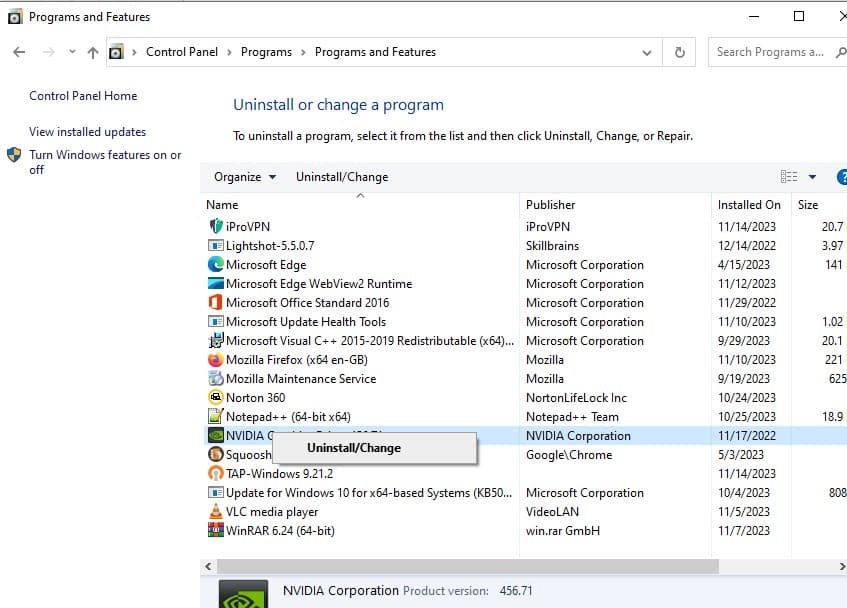Screen dimensions: 847x608
Task: Choose Uninstall/Change from the context menu
Action: pos(354,448)
